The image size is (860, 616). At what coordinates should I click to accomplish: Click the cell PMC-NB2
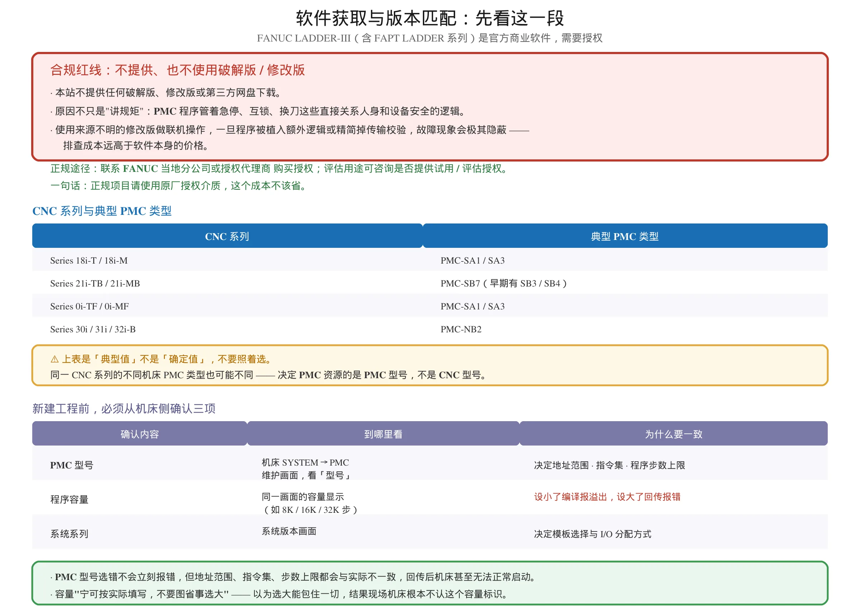pos(461,329)
